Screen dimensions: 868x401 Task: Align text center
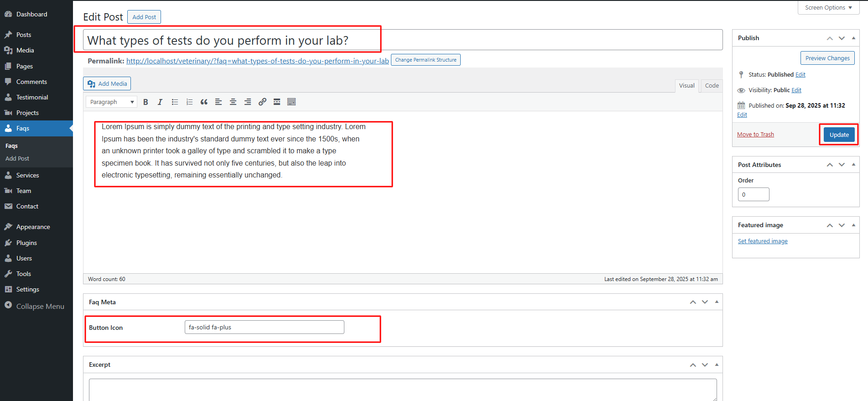[x=233, y=102]
